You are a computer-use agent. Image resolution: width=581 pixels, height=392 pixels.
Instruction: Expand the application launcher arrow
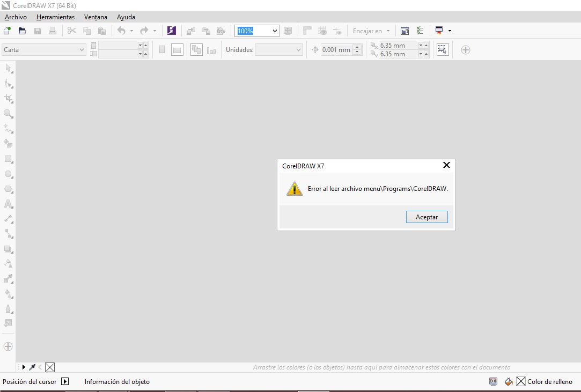pos(450,31)
